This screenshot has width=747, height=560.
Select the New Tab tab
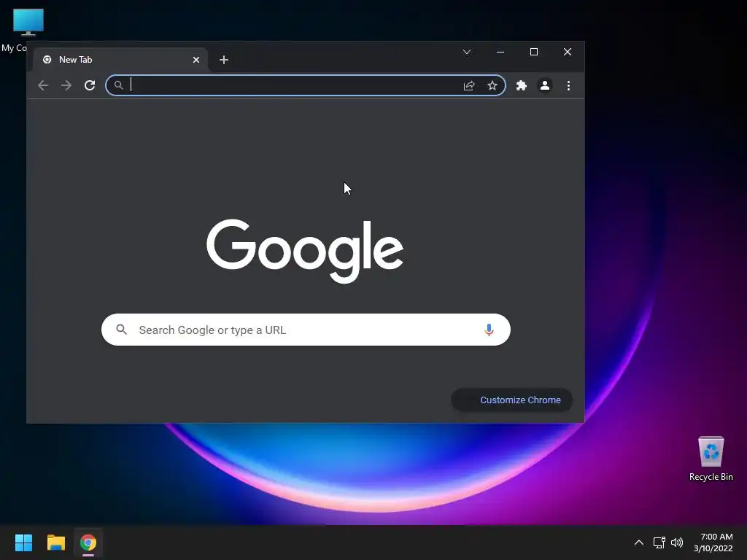[120, 60]
